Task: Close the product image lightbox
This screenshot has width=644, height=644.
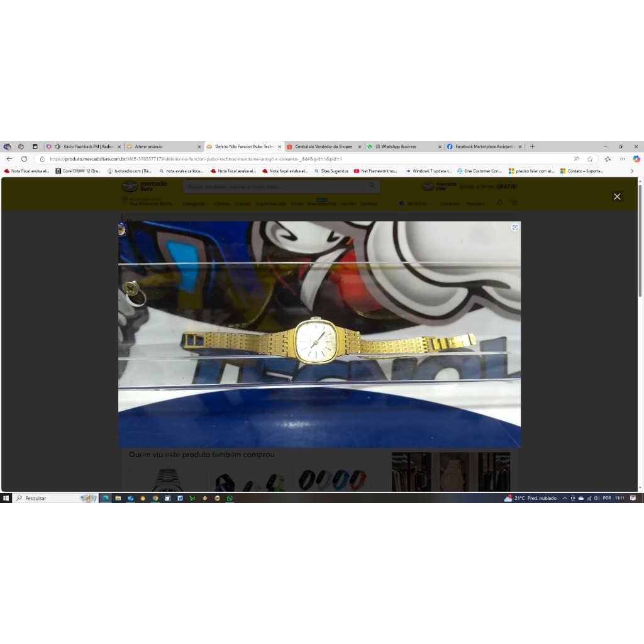Action: click(617, 197)
